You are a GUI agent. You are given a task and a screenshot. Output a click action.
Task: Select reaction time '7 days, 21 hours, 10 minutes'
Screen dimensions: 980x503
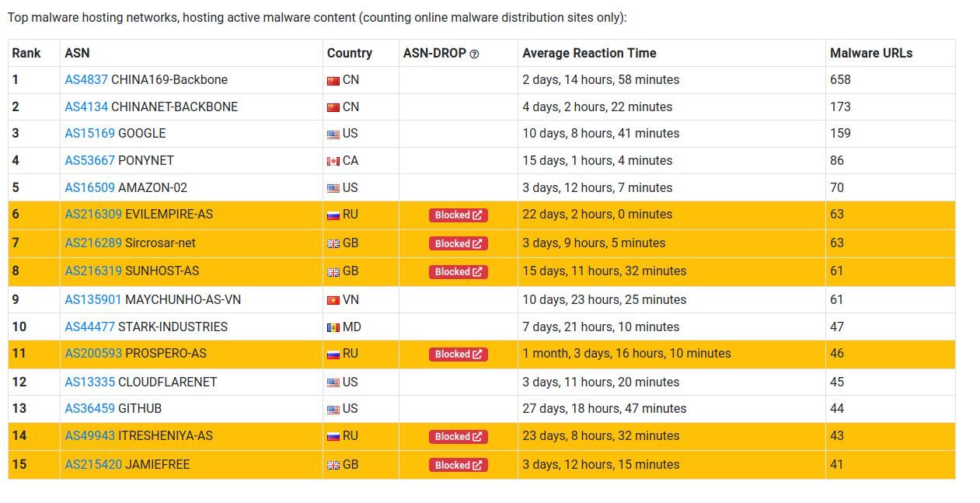pyautogui.click(x=601, y=327)
